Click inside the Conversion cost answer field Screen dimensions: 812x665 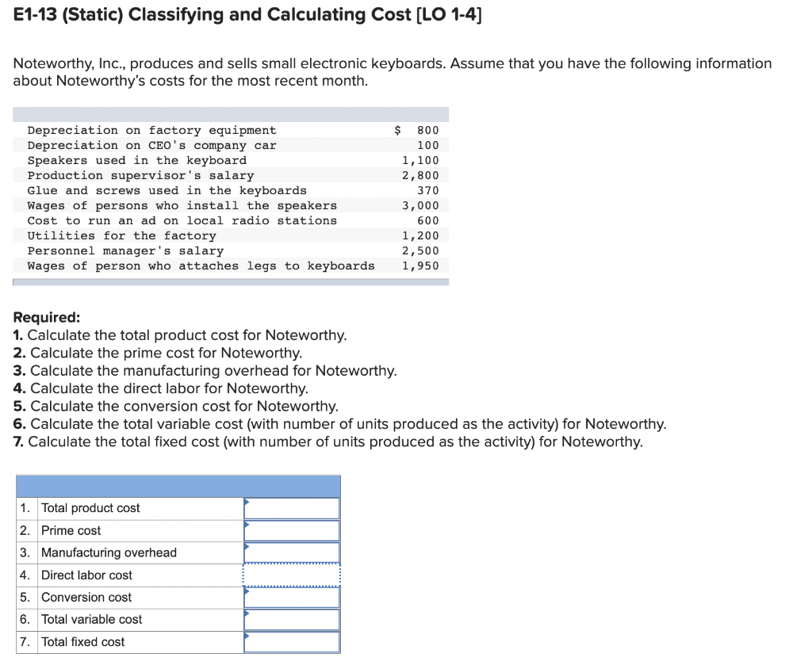coord(292,597)
